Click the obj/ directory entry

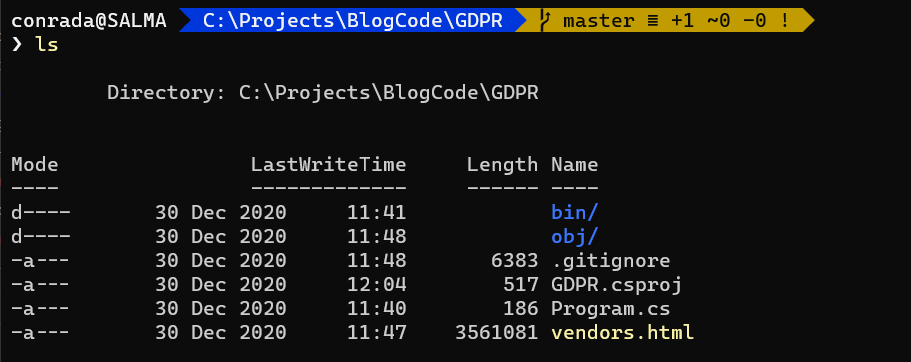[x=575, y=236]
